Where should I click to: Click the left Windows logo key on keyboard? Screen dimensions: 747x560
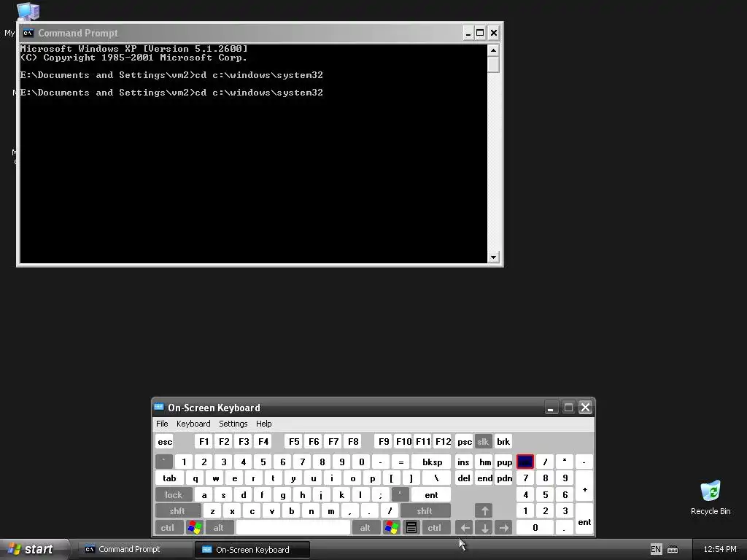coord(195,528)
